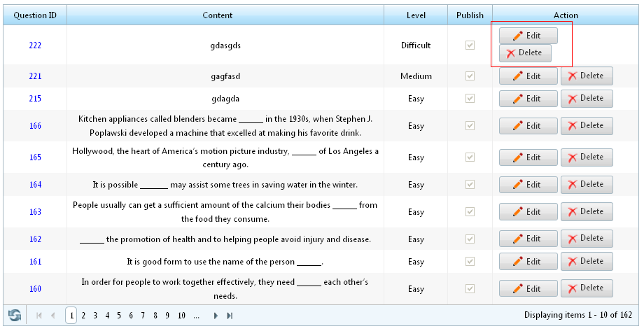
Task: Delete question 161
Action: [x=587, y=262]
